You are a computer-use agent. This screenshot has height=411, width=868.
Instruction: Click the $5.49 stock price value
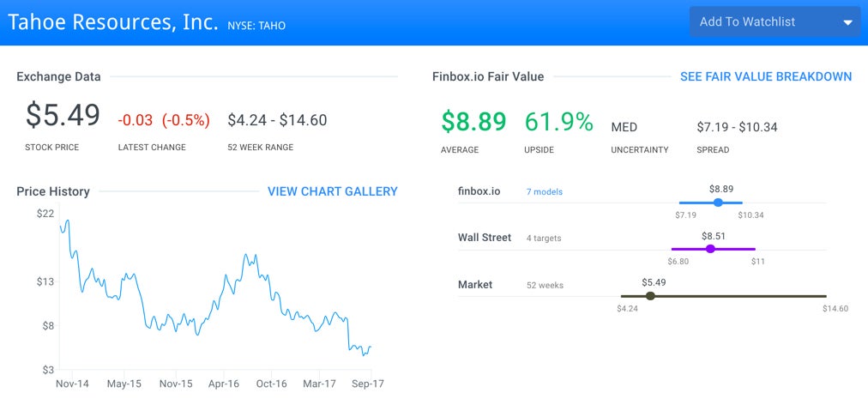(x=63, y=116)
